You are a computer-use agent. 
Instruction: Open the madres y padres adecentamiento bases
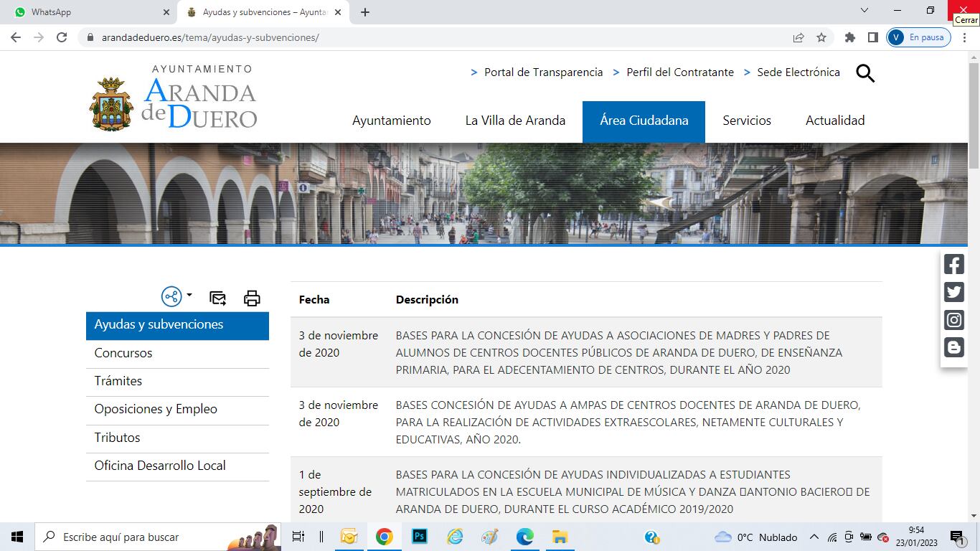click(619, 352)
